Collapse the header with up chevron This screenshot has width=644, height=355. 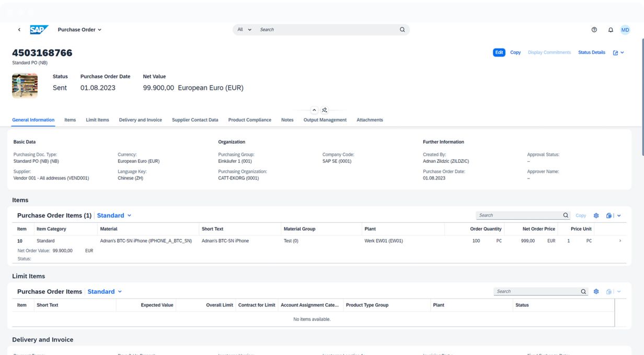[x=314, y=110]
